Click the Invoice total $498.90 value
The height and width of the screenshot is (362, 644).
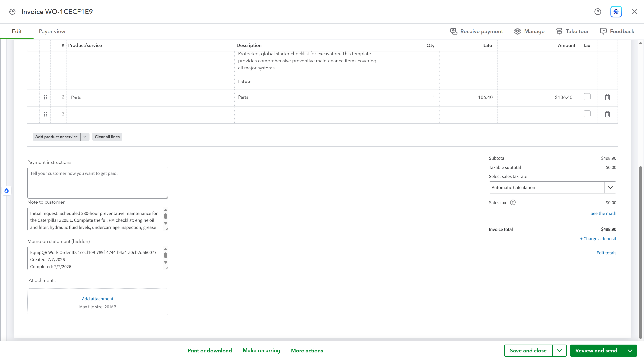coord(609,229)
